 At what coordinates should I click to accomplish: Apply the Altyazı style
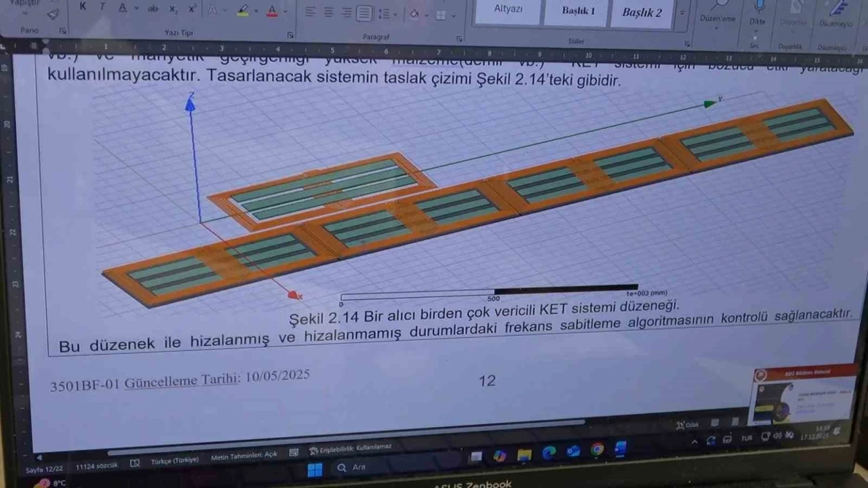(x=508, y=9)
